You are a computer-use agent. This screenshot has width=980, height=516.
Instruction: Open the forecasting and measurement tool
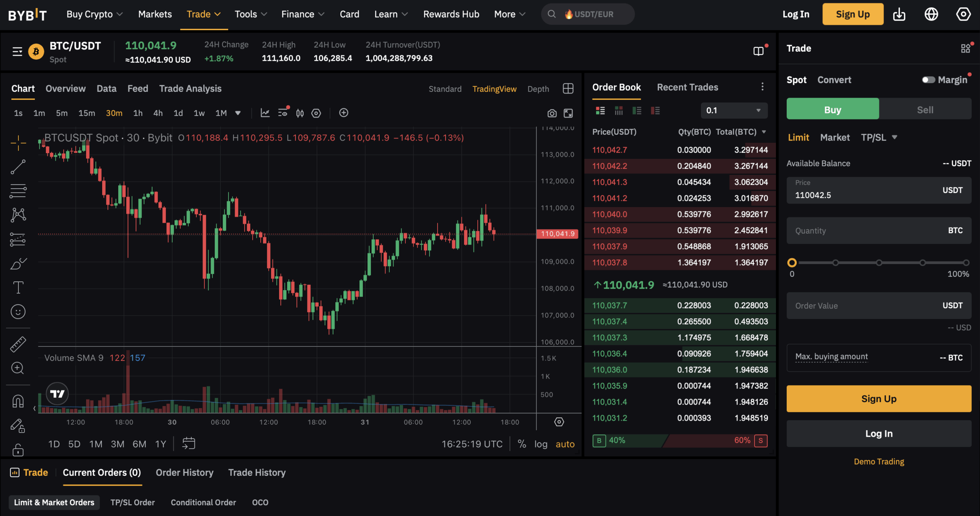tap(18, 239)
